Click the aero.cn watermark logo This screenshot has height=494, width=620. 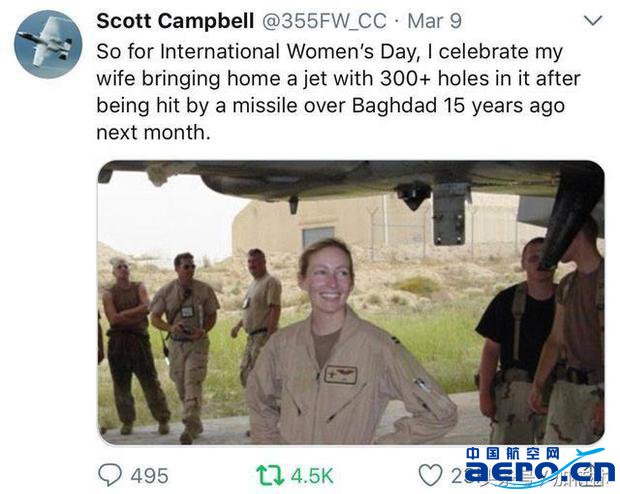pos(540,471)
